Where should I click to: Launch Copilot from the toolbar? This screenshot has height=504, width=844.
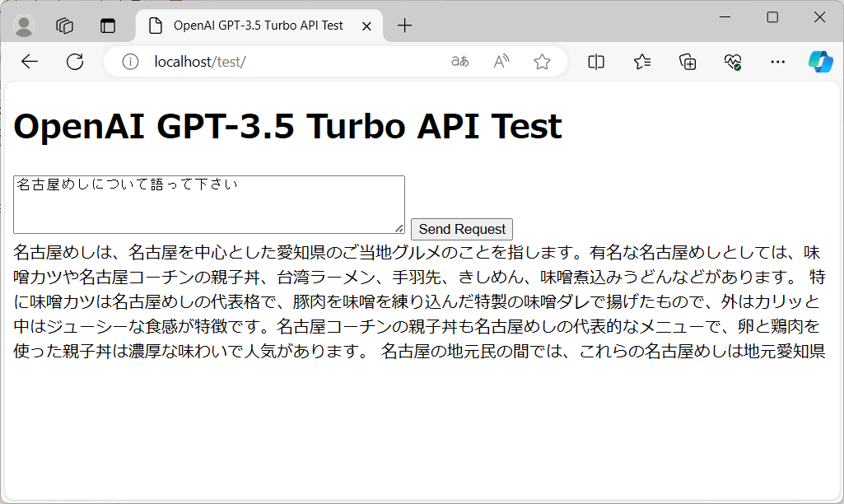pyautogui.click(x=820, y=62)
